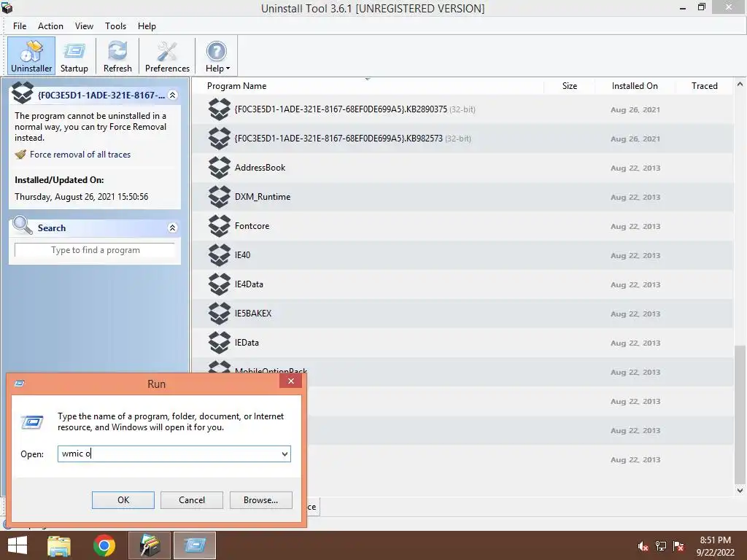Click the Action Center flag tray icon
The width and height of the screenshot is (747, 560).
[678, 547]
